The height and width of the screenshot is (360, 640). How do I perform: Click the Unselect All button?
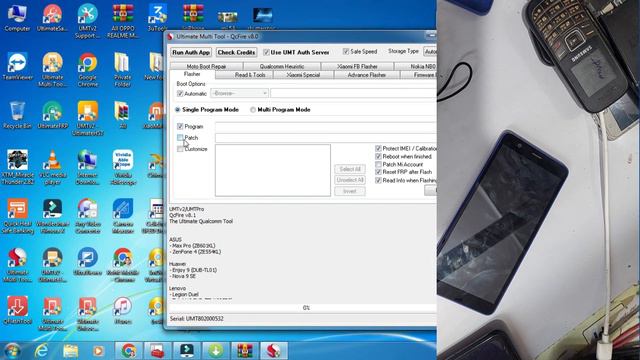pos(350,180)
